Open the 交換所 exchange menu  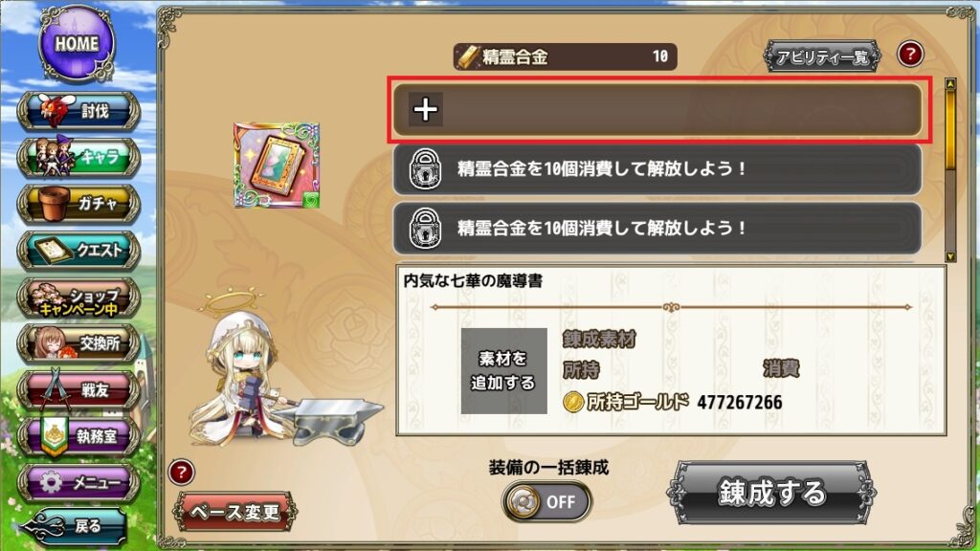79,343
